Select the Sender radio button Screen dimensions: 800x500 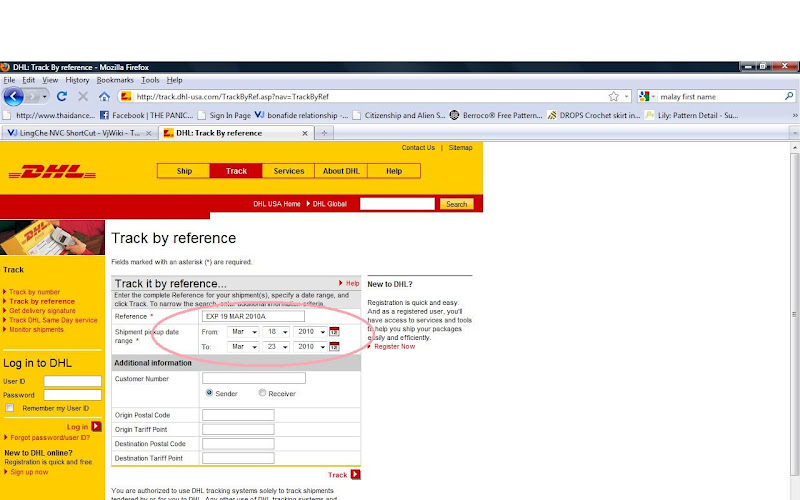[207, 393]
